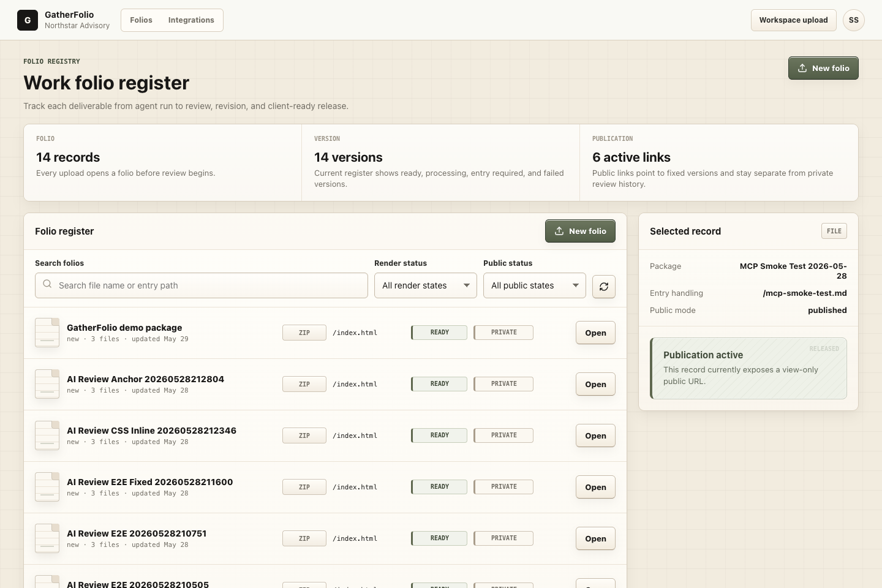Click the Northstar Advisory workspace name

77,26
